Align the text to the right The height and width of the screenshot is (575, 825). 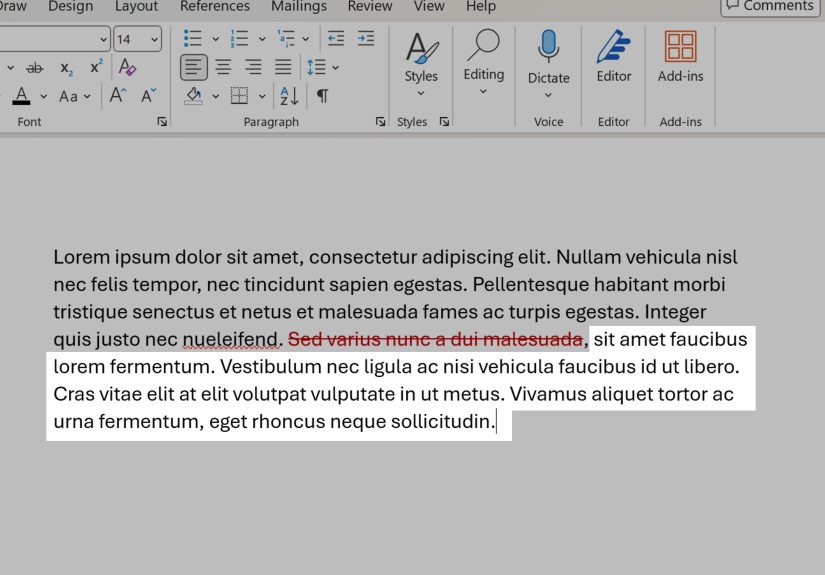(253, 67)
